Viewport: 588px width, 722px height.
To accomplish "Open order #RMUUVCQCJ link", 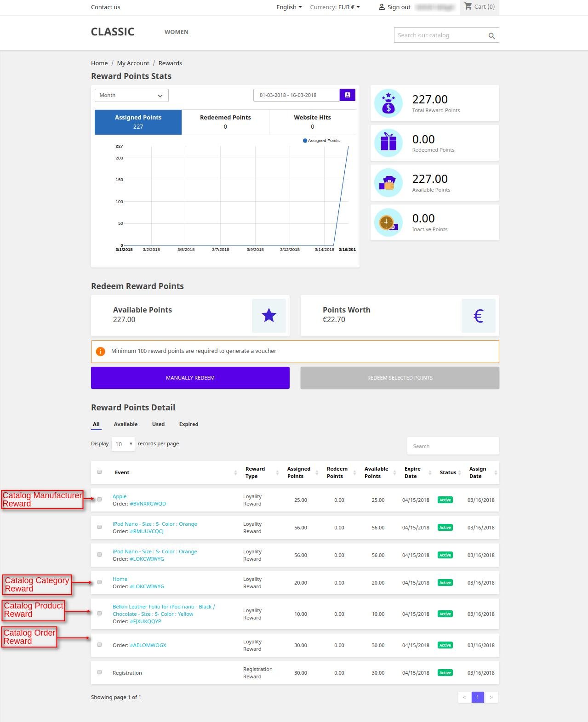I will click(x=147, y=531).
